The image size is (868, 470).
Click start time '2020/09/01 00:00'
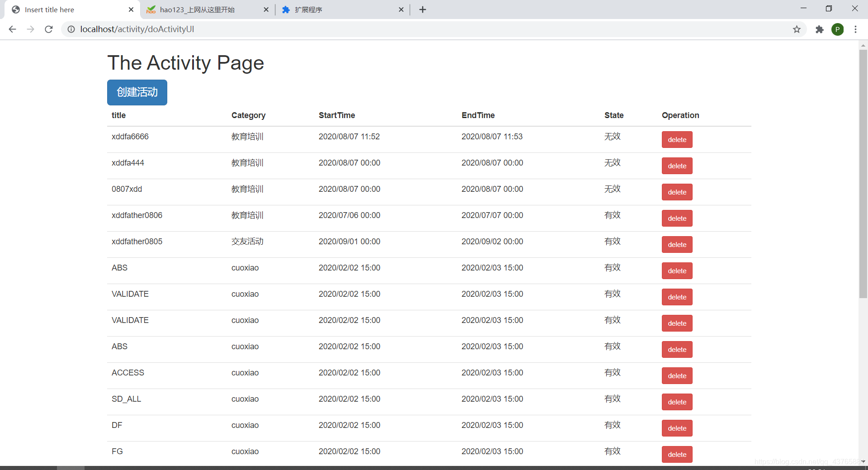[x=349, y=242]
